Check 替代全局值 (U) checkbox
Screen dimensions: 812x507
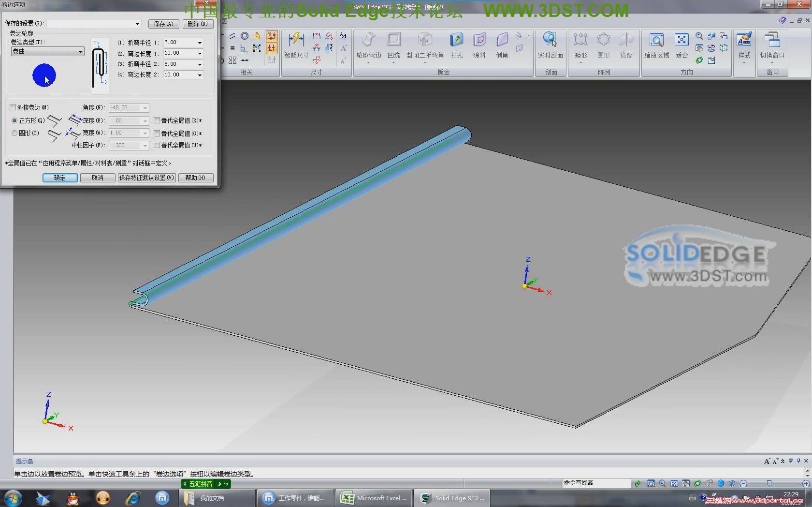click(x=157, y=145)
